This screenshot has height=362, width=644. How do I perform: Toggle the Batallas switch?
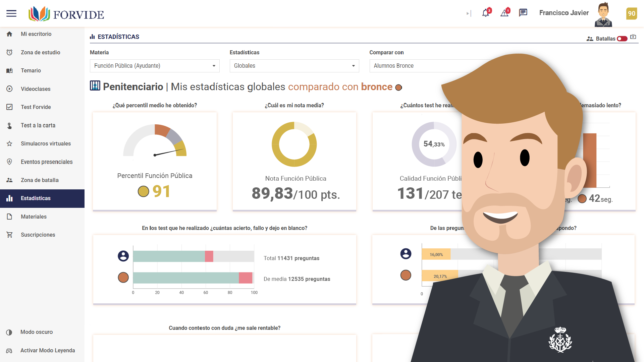tap(622, 39)
